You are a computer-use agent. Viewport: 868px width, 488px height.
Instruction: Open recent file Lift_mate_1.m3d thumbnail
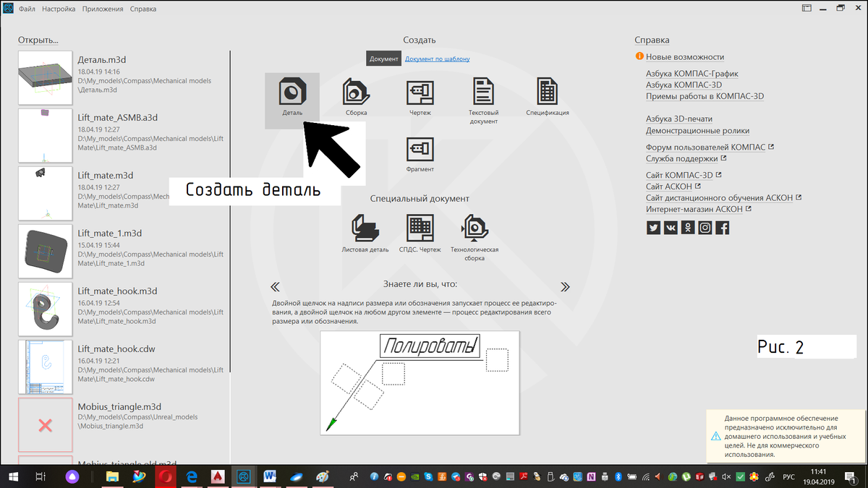tap(45, 251)
